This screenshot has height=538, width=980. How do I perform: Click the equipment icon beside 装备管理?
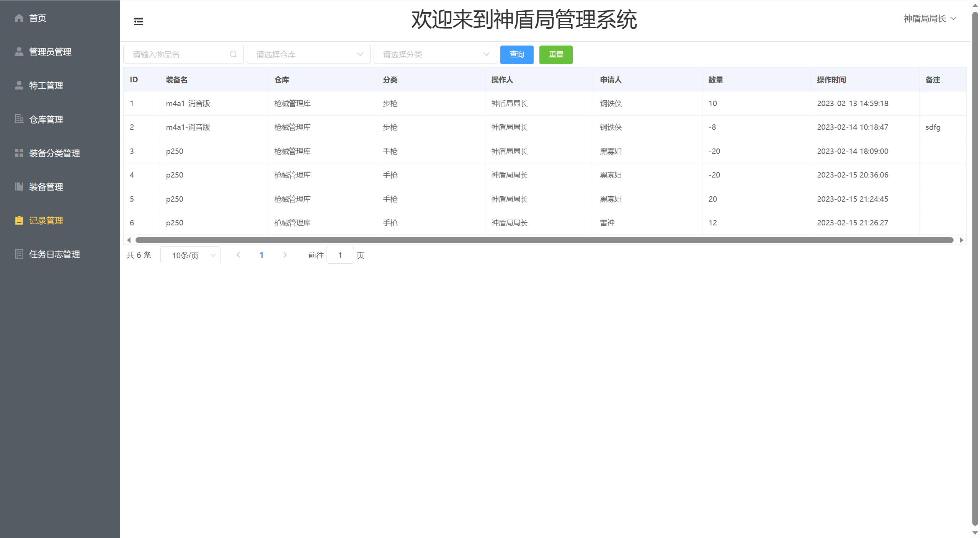(19, 187)
